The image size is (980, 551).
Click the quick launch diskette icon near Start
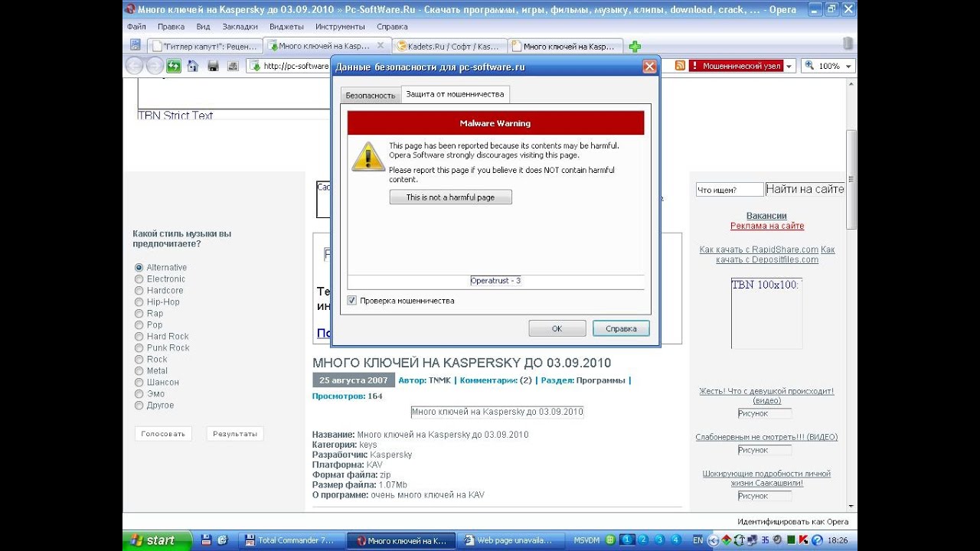point(207,540)
